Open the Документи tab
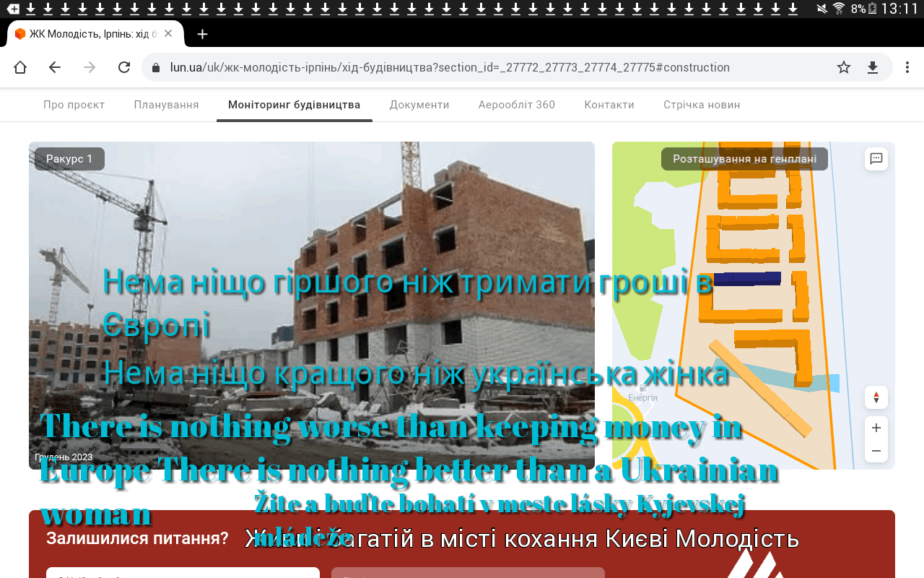The width and height of the screenshot is (924, 578). 419,105
